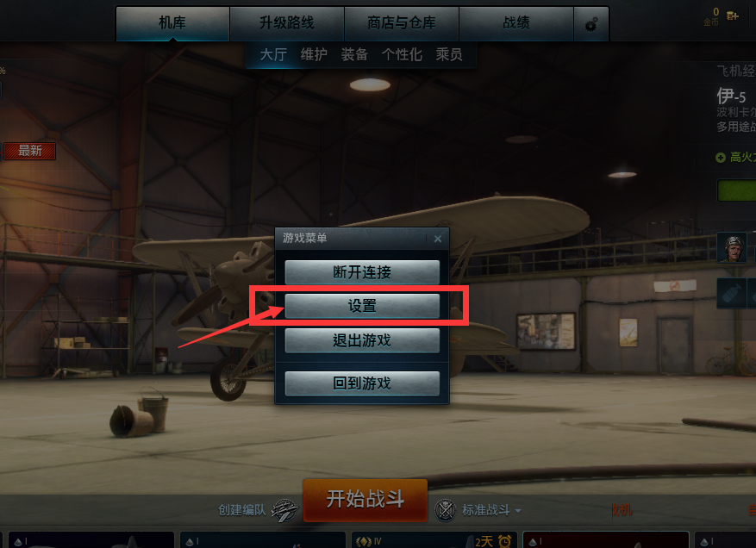The image size is (756, 548).
Task: Select the 装备 submenu item
Action: coord(354,54)
